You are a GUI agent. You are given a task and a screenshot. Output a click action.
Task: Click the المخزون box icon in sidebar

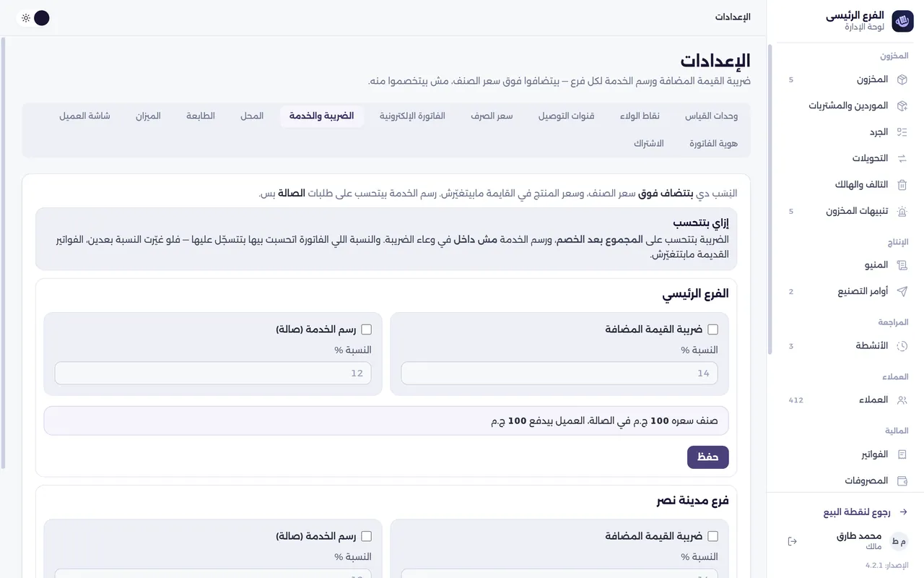pos(902,79)
